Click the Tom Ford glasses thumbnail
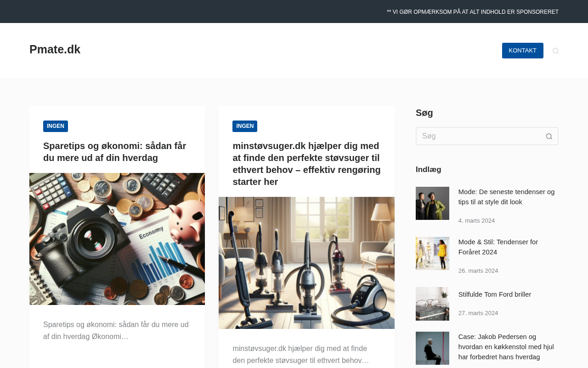Image resolution: width=588 pixels, height=368 pixels. click(x=432, y=304)
